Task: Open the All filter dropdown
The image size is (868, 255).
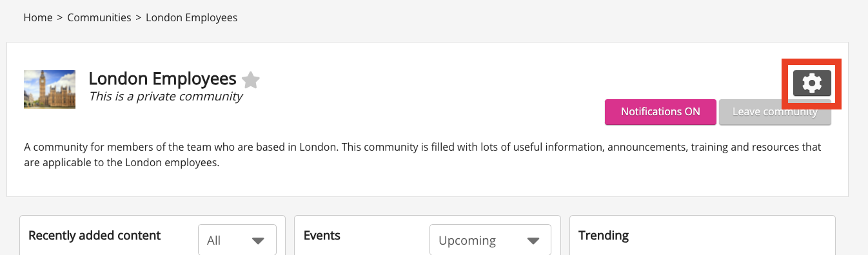Action: [x=237, y=240]
